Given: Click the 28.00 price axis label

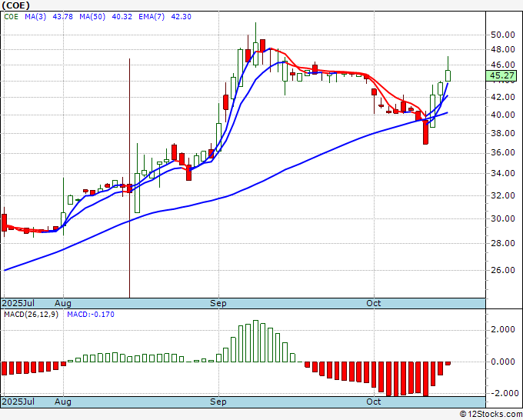Looking at the screenshot, I should [503, 243].
